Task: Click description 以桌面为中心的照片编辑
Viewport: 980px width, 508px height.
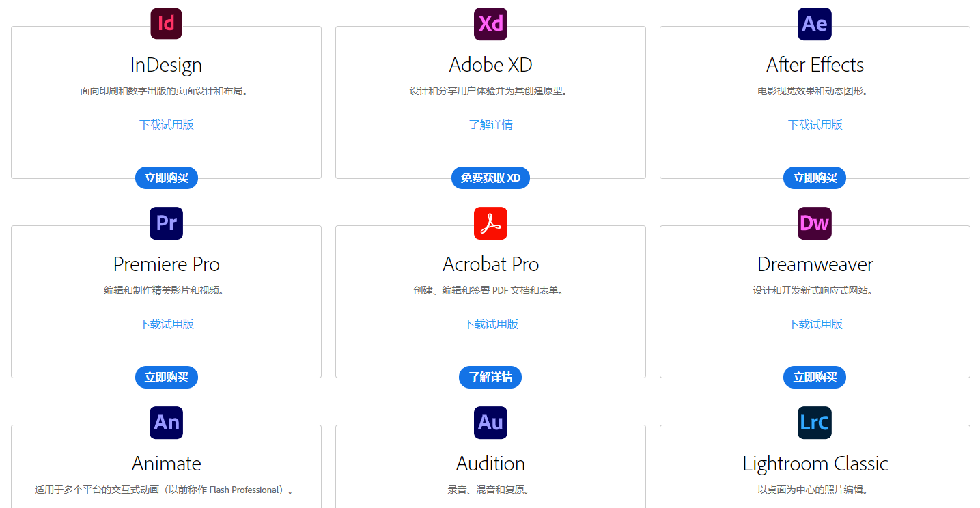Action: (815, 490)
